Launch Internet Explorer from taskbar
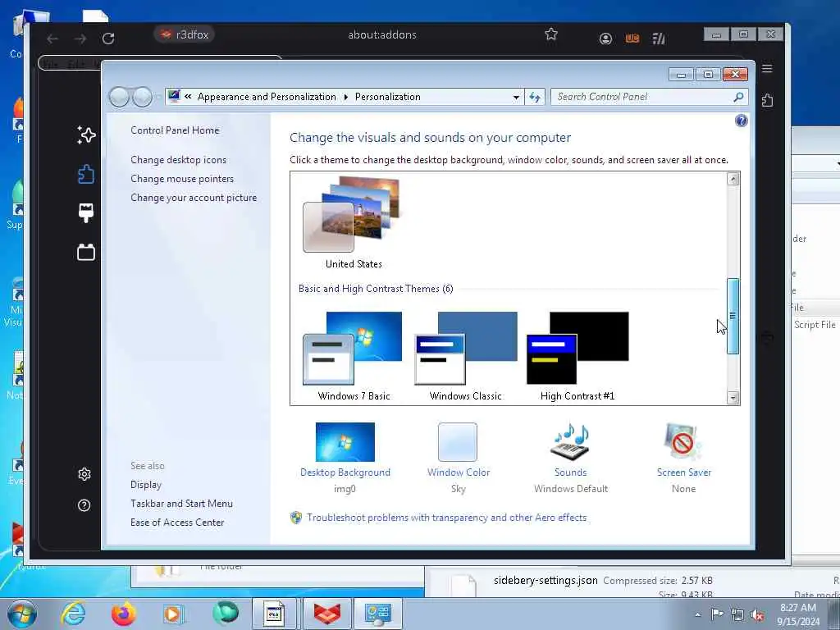840x630 pixels. 73,614
